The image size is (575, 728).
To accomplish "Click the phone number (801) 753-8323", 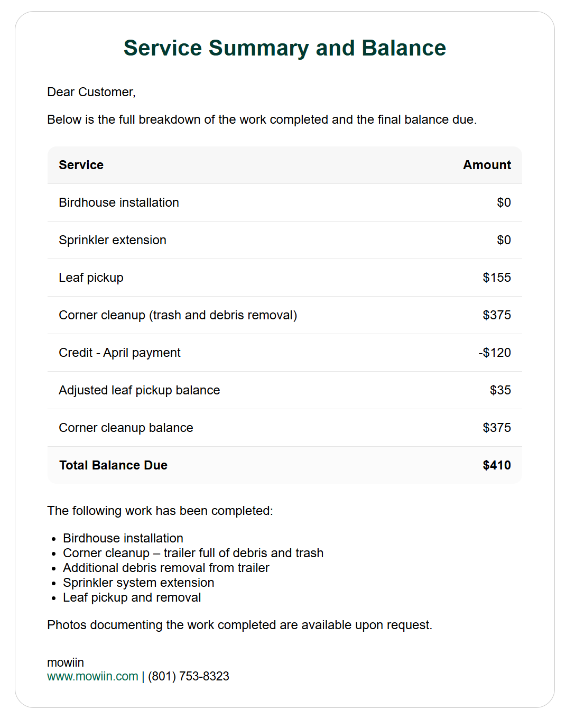I will [189, 676].
